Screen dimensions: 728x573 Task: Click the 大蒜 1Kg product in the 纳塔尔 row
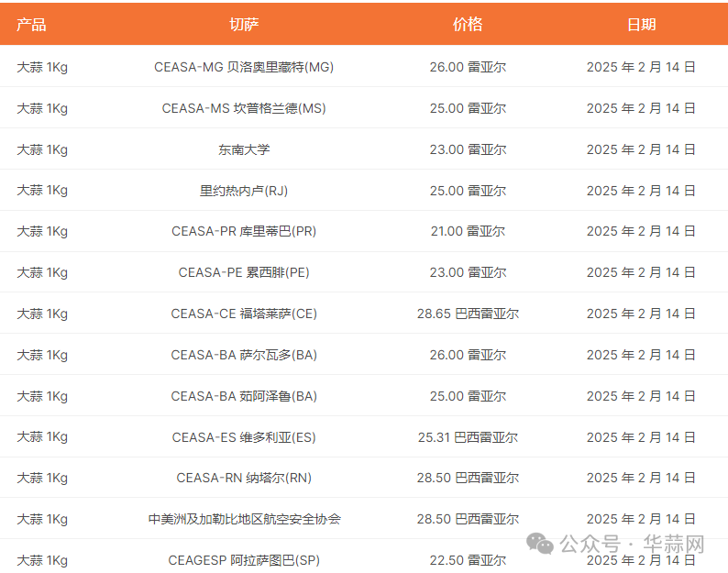click(x=42, y=478)
